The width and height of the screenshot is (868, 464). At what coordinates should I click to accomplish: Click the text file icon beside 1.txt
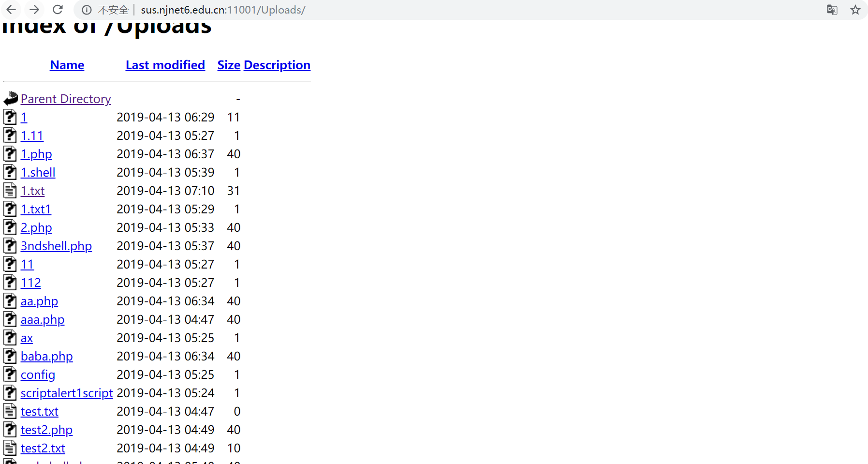click(10, 190)
